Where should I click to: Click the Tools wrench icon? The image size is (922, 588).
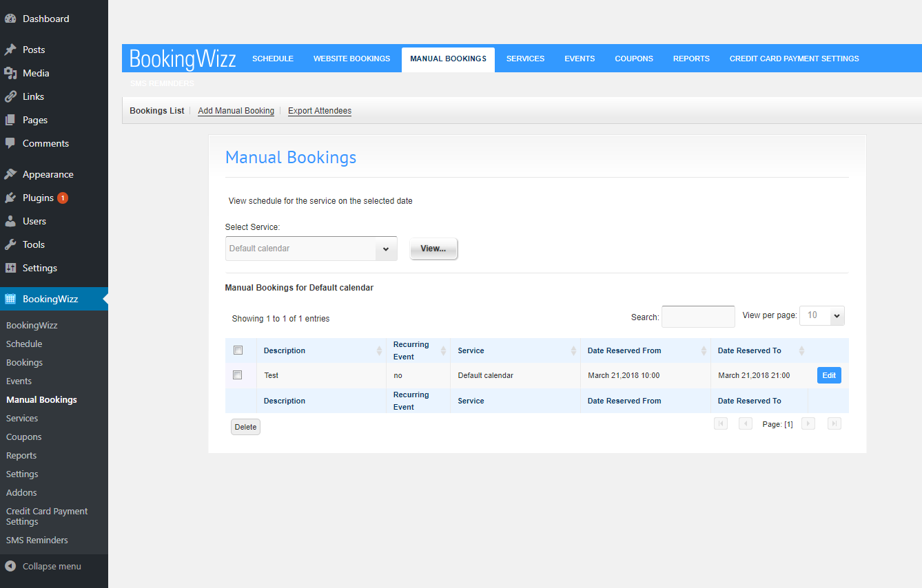click(x=10, y=244)
